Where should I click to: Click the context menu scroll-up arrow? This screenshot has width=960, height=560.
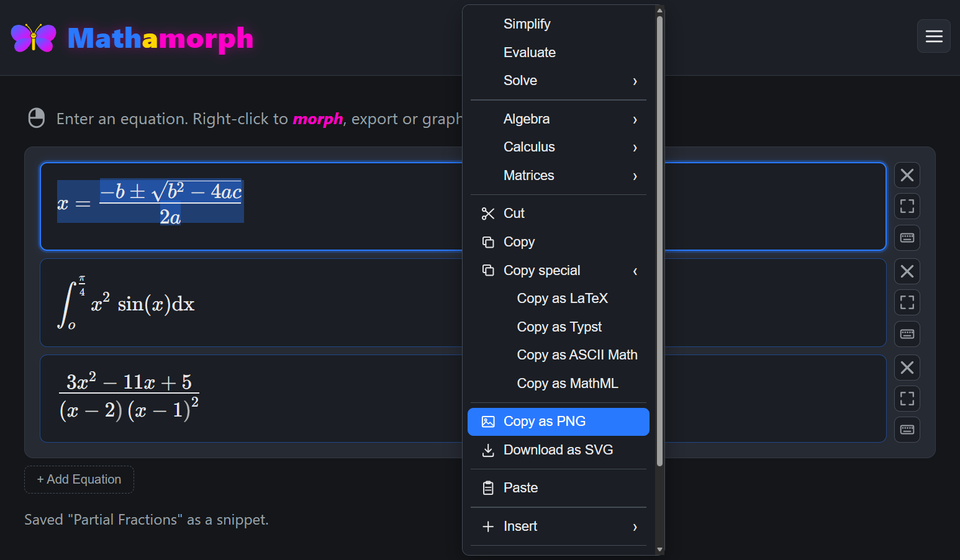pyautogui.click(x=659, y=10)
